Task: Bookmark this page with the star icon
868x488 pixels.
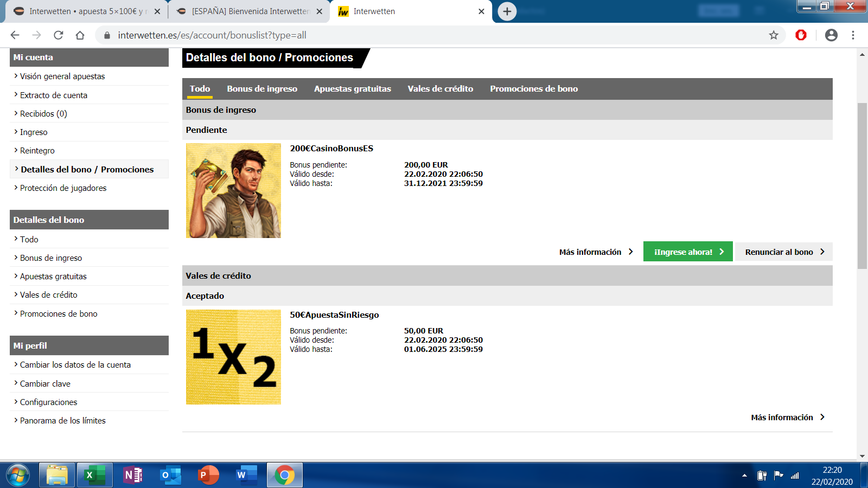Action: [774, 35]
